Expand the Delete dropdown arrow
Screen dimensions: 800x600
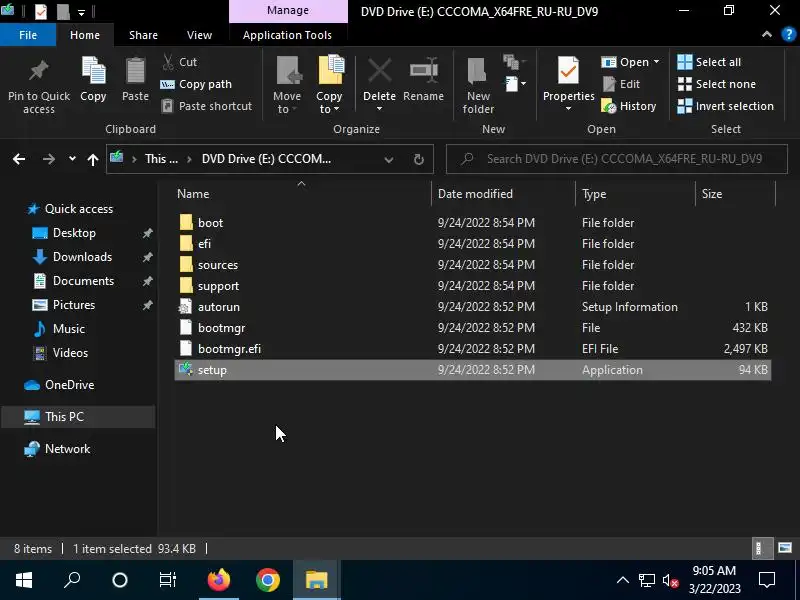380,109
